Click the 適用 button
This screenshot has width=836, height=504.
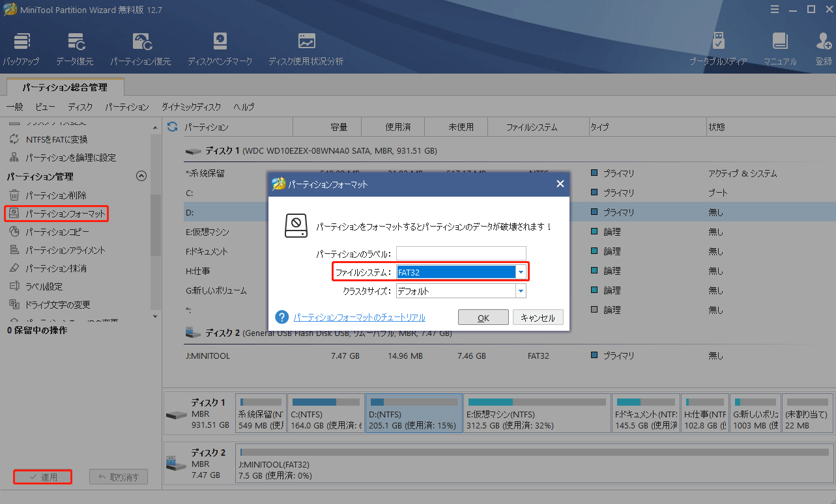(43, 477)
